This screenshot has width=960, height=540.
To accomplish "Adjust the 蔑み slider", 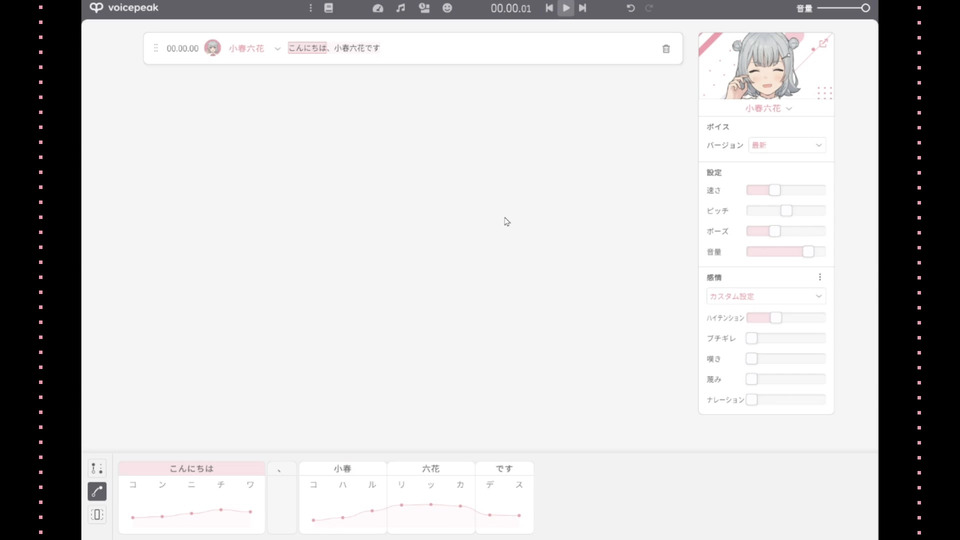I will point(786,379).
